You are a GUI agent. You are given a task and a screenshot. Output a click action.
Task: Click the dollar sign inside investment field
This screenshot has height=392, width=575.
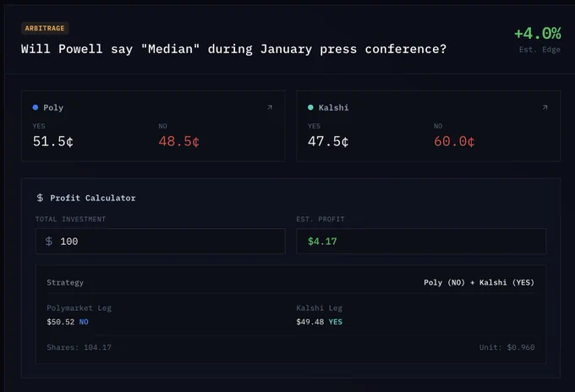tap(49, 241)
